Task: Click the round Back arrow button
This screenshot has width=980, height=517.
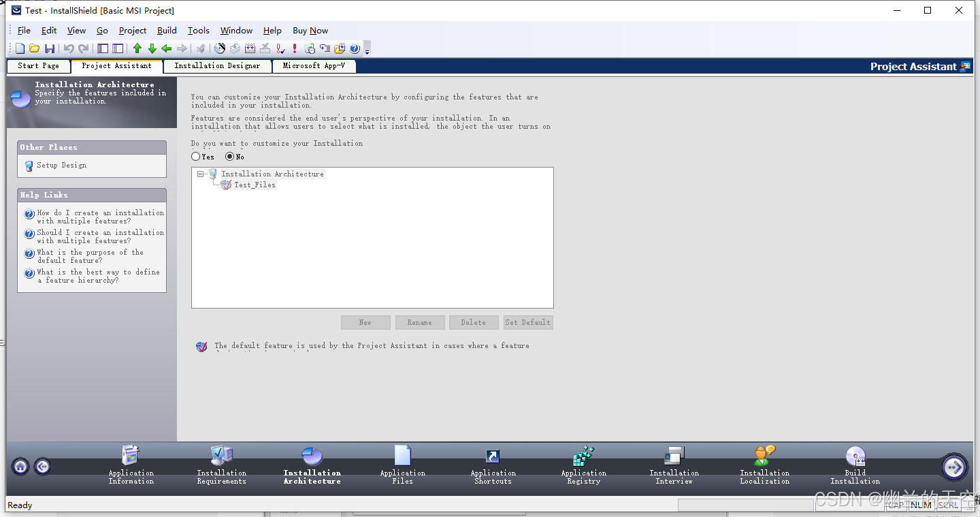Action: tap(42, 467)
